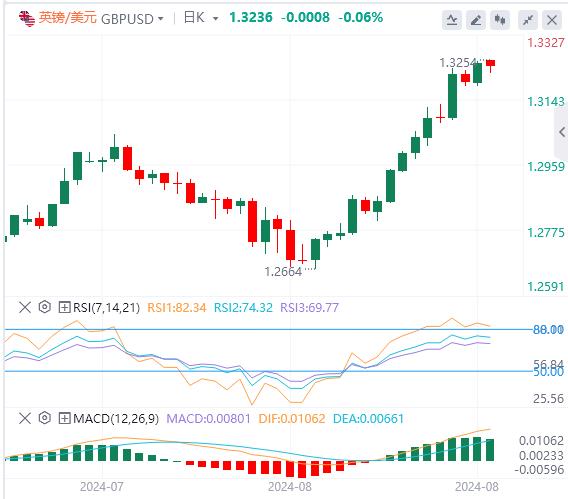This screenshot has height=499, width=568.
Task: Remove the RSI indicator panel
Action: 25,307
